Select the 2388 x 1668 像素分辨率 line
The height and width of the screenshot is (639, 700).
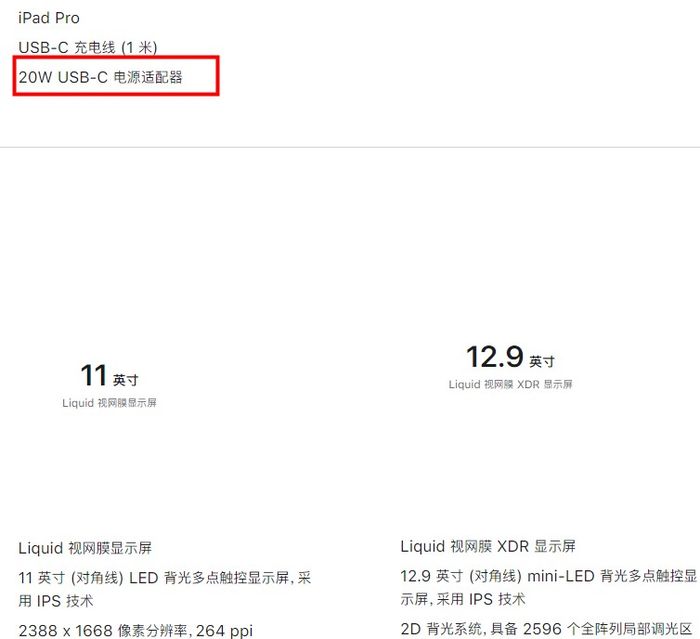[x=136, y=631]
